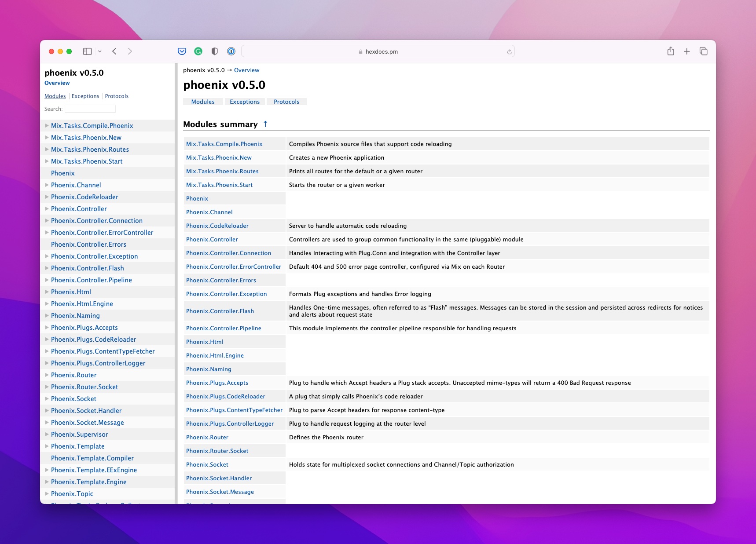Open Phoenix.Router summary table link
756x544 pixels.
207,438
